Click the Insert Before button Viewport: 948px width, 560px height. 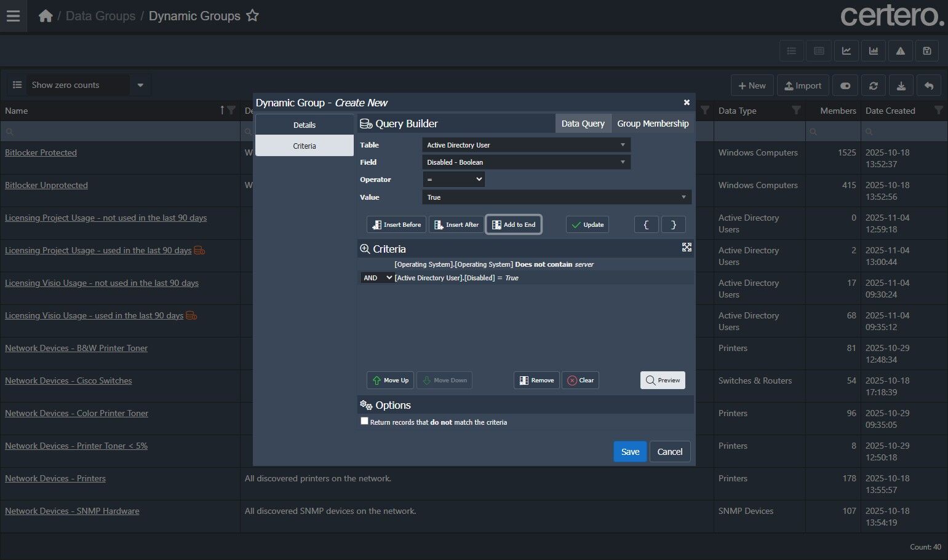coord(396,225)
